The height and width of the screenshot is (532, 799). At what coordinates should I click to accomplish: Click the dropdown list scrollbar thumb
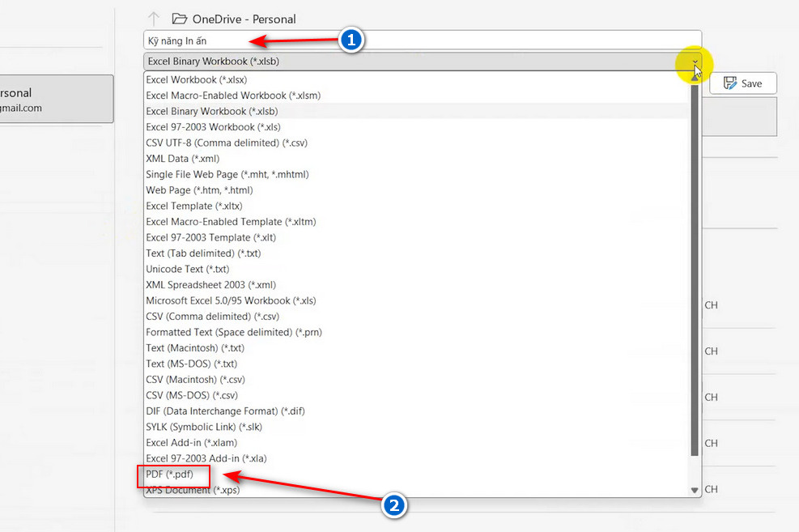coord(694,267)
